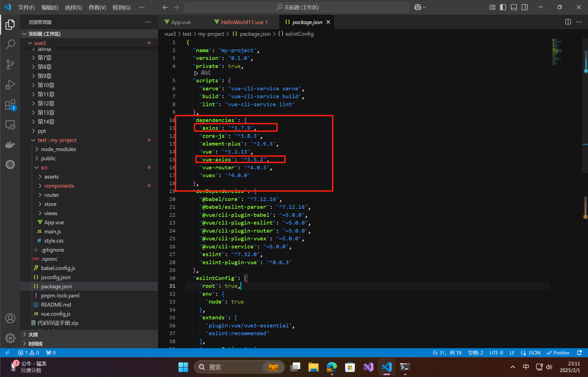Screen dimensions: 588x377
Task: Click the split editor right icon
Action: [568, 22]
